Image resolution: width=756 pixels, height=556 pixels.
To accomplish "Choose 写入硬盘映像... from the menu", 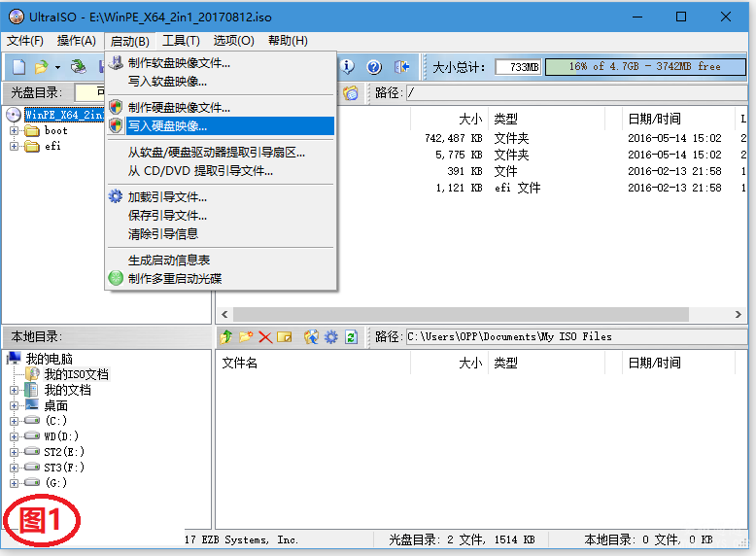I will pyautogui.click(x=221, y=125).
